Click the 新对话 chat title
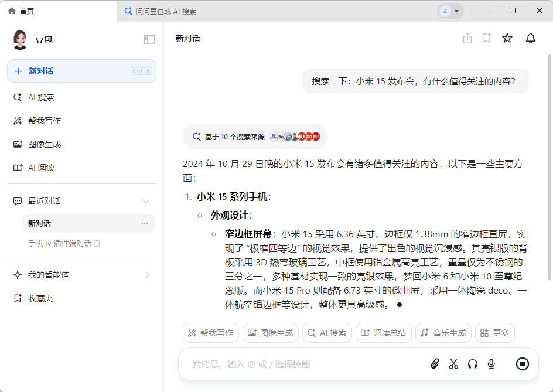The image size is (553, 392). (187, 38)
